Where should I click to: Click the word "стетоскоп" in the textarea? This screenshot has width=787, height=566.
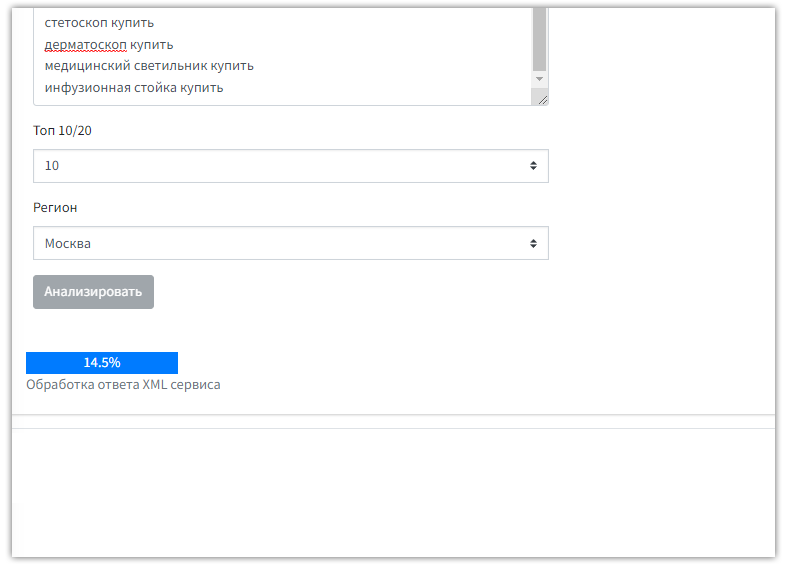pos(75,23)
